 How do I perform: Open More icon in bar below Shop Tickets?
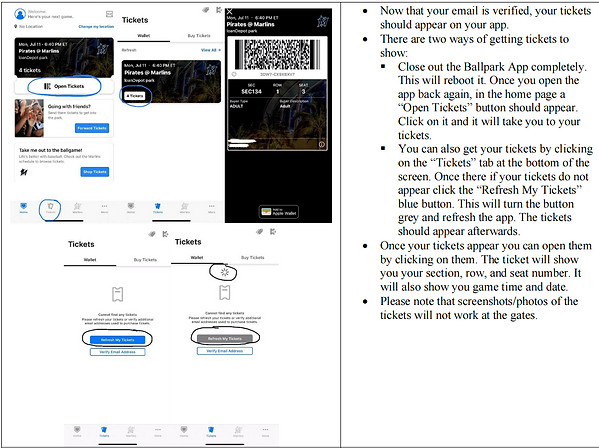104,208
